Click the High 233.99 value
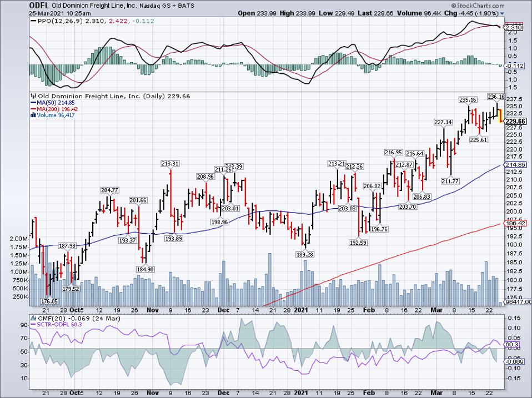532x398 pixels. click(x=297, y=13)
